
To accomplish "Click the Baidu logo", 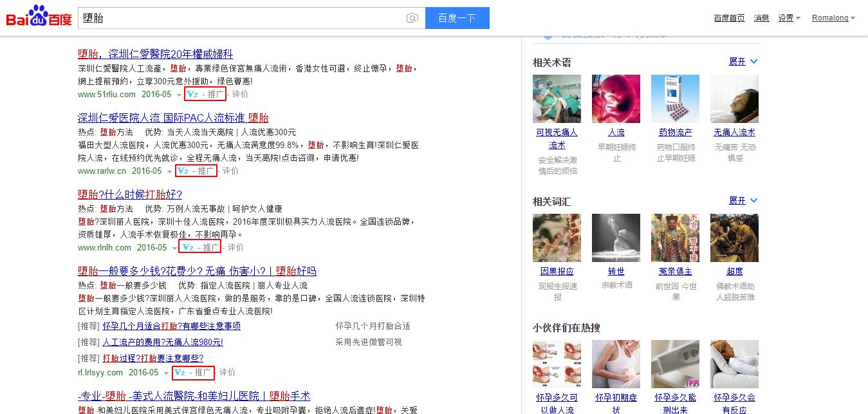I will point(38,17).
